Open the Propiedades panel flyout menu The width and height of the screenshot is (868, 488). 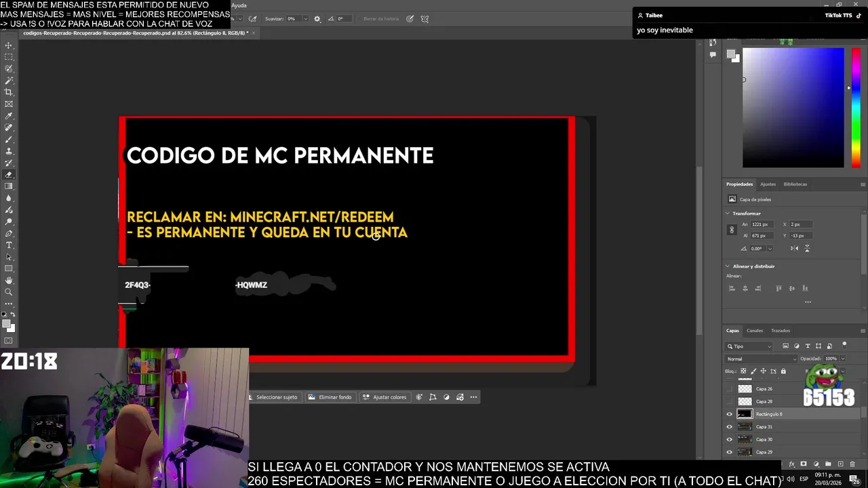click(x=863, y=184)
